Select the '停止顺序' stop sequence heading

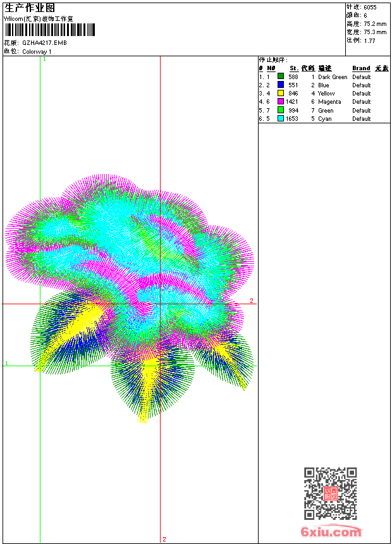pyautogui.click(x=273, y=59)
